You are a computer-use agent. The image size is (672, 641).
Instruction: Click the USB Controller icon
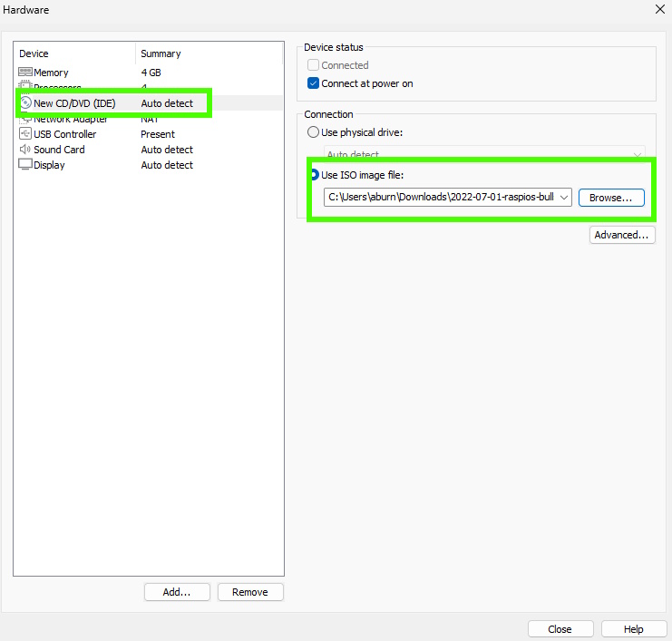25,133
